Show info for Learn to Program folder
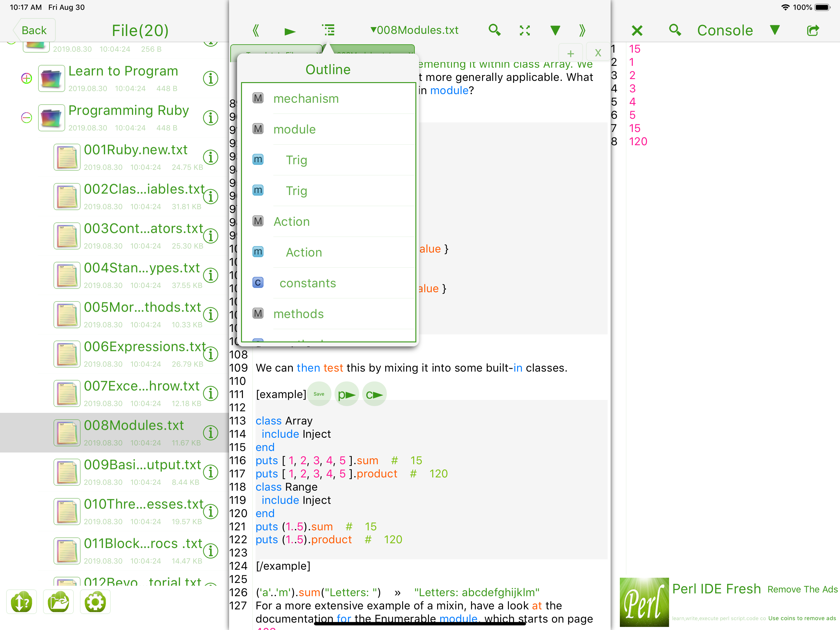 (210, 79)
